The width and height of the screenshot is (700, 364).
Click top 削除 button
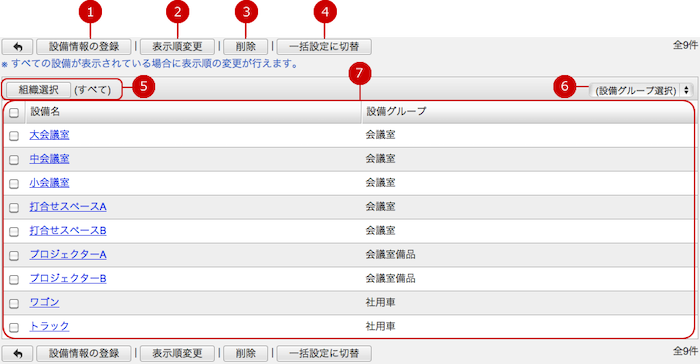point(246,46)
